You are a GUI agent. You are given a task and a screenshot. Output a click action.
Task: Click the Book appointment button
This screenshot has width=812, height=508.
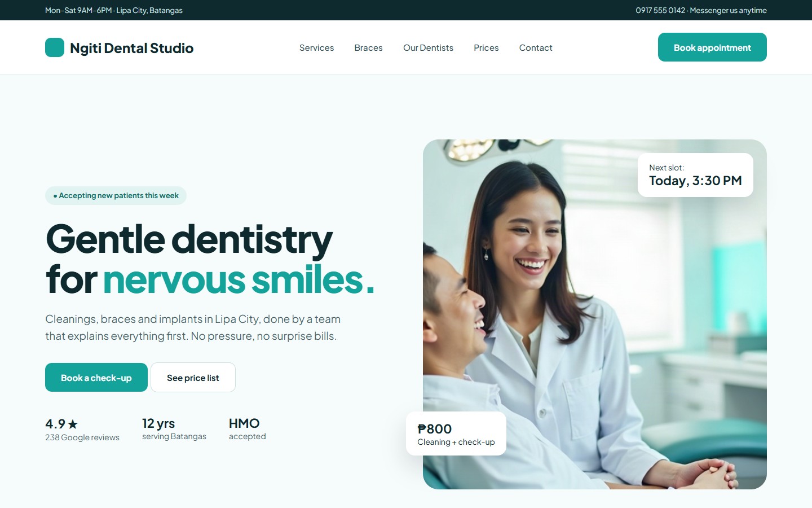coord(712,47)
